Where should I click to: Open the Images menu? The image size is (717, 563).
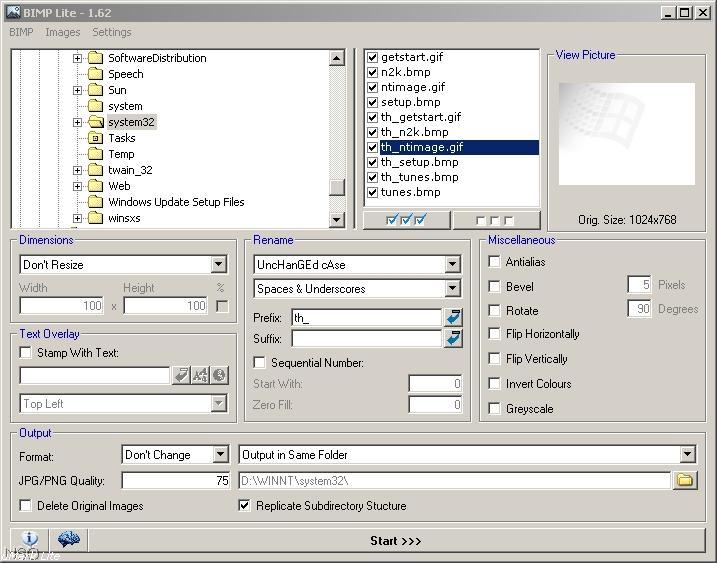(62, 32)
